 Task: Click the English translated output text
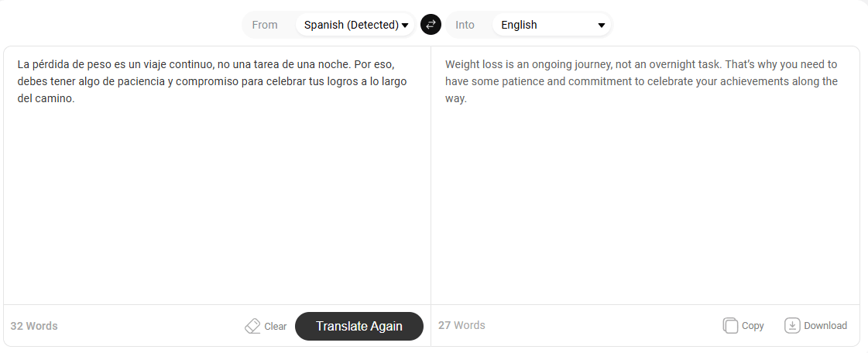point(642,82)
